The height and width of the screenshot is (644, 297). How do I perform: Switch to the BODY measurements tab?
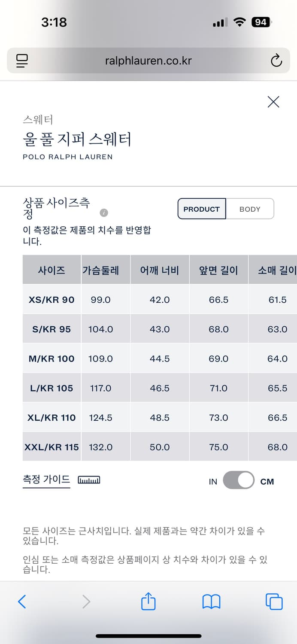250,209
